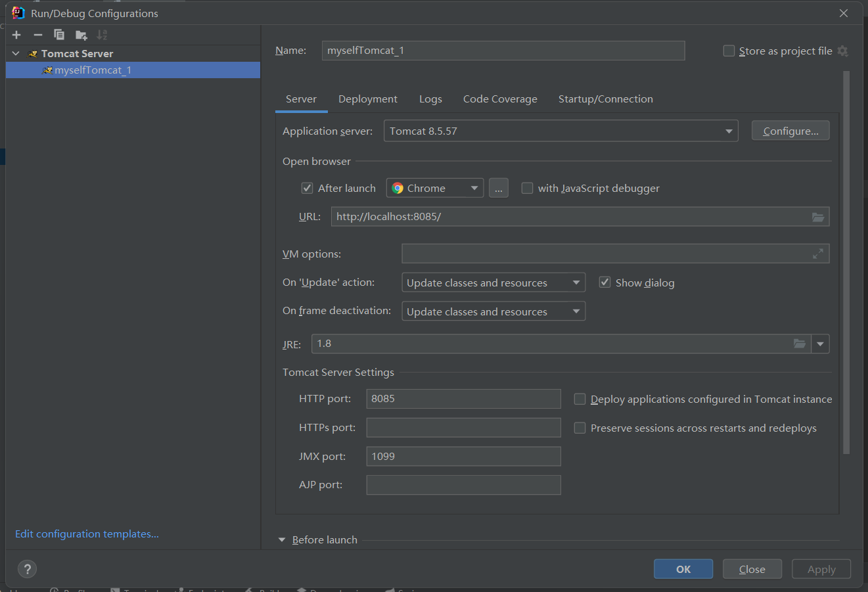Create a new folder with the folder icon
Screen dimensions: 868x592
(81, 35)
